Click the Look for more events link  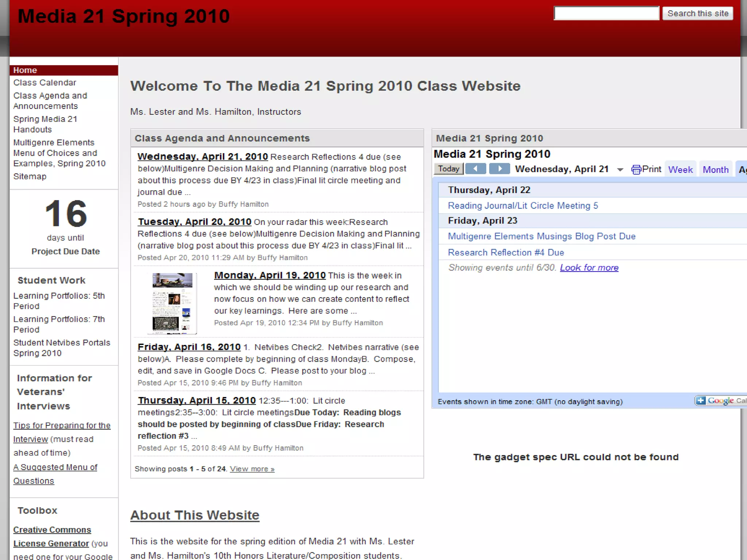(589, 268)
